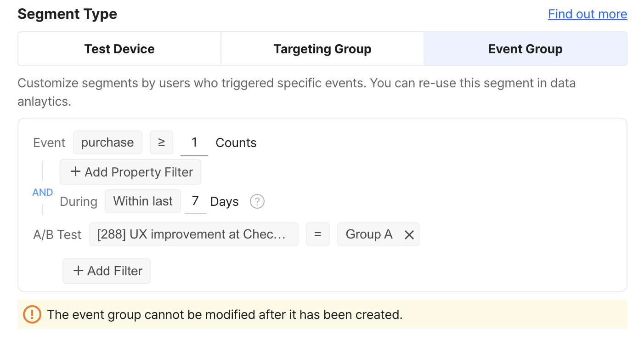Remove Group A with the X icon
Viewport: 644px width, 341px height.
(x=409, y=235)
